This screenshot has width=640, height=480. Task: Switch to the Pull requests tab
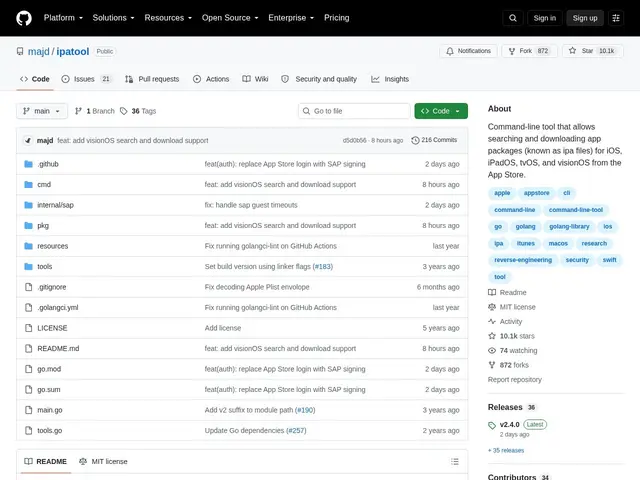click(152, 79)
